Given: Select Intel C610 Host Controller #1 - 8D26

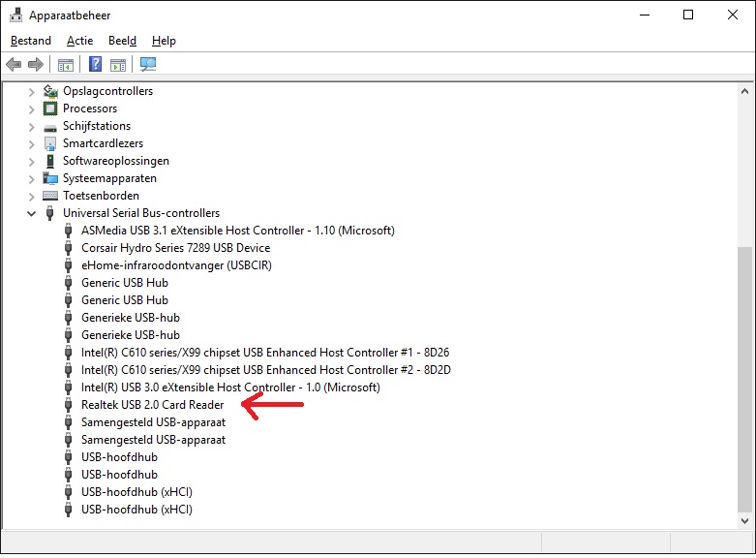Looking at the screenshot, I should pyautogui.click(x=265, y=353).
